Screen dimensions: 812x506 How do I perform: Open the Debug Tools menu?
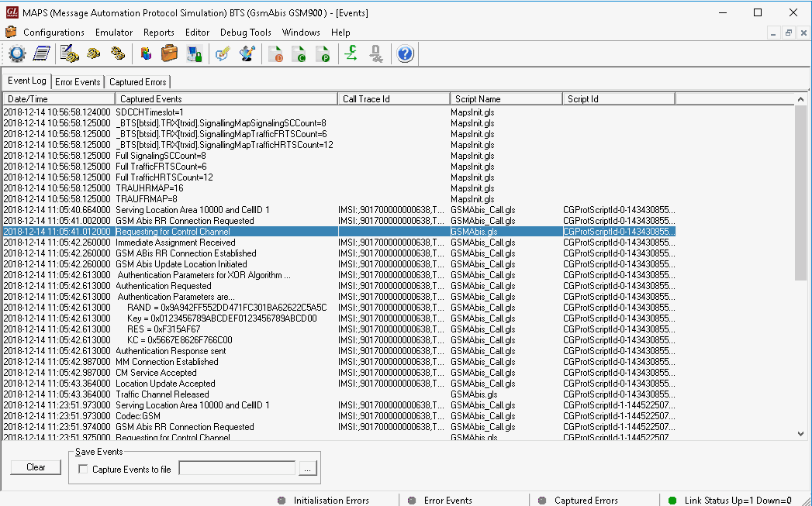point(245,33)
